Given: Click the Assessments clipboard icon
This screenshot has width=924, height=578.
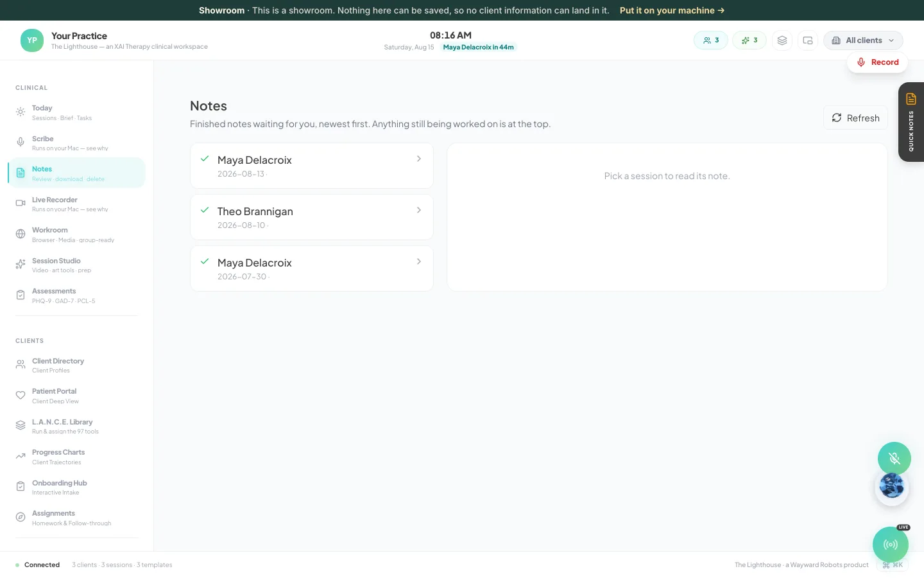Looking at the screenshot, I should 21,295.
